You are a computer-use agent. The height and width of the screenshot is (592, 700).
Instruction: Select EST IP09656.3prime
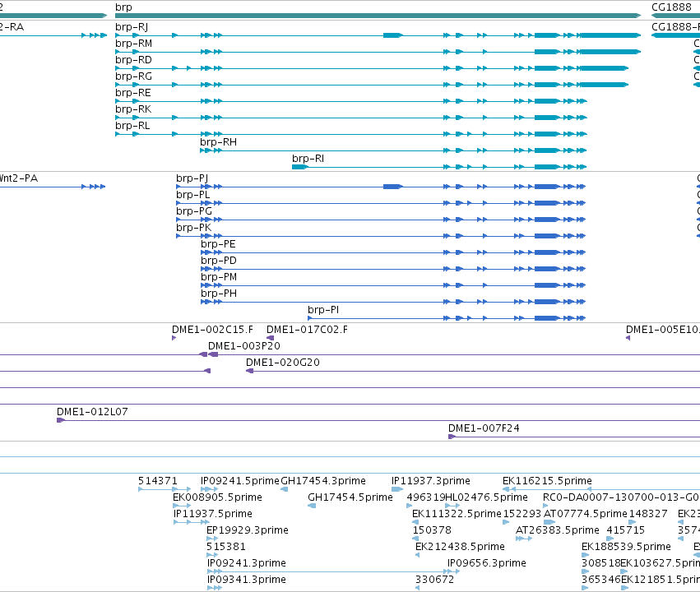[x=487, y=563]
